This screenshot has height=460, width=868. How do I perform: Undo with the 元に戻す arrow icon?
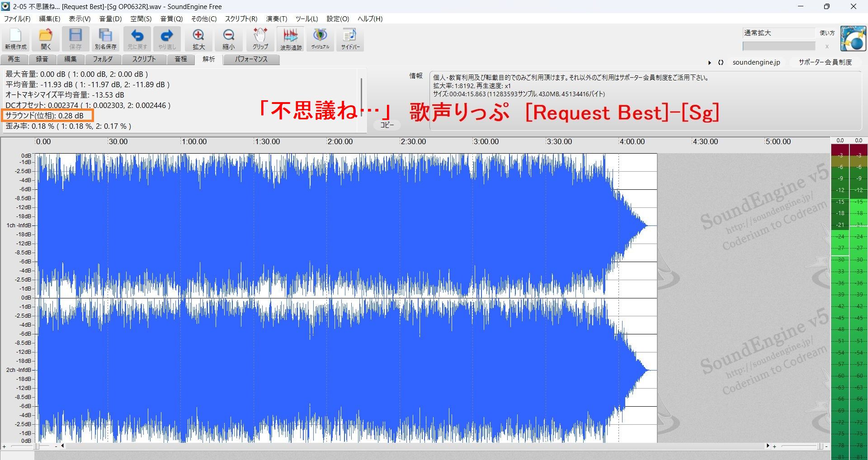pyautogui.click(x=137, y=39)
